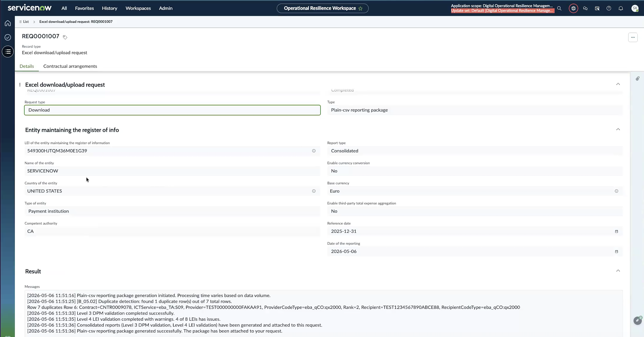Open the sidebar discussion window icon
The image size is (644, 337).
click(597, 8)
